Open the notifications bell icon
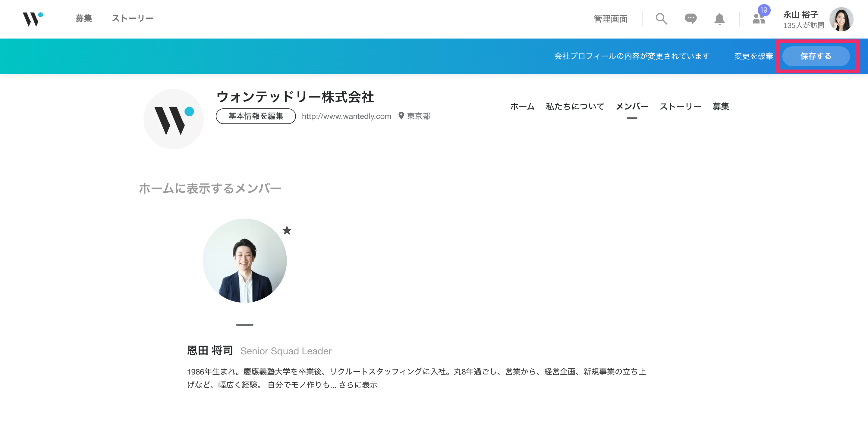 tap(719, 19)
